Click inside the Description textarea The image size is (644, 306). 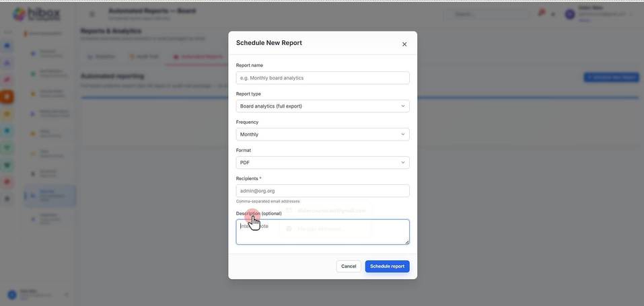[322, 232]
